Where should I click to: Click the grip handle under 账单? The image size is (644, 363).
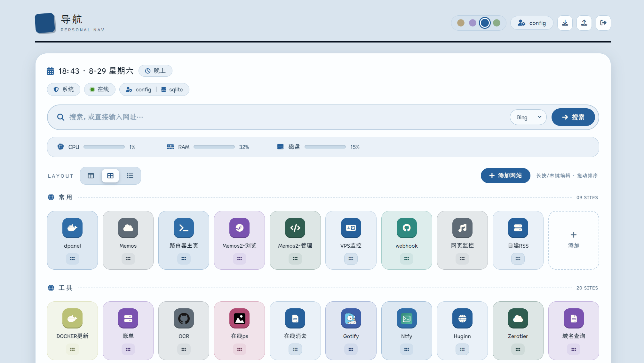(x=128, y=349)
